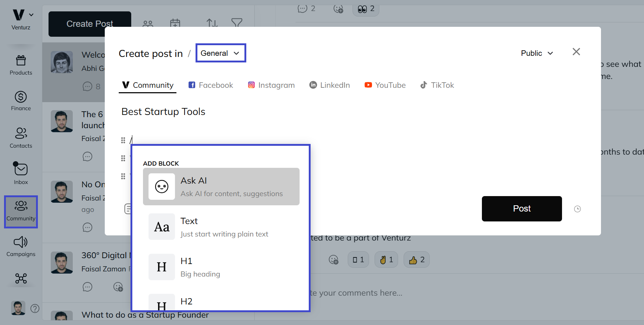This screenshot has height=325, width=644.
Task: Open the user profile avatar in sidebar
Action: click(x=18, y=308)
